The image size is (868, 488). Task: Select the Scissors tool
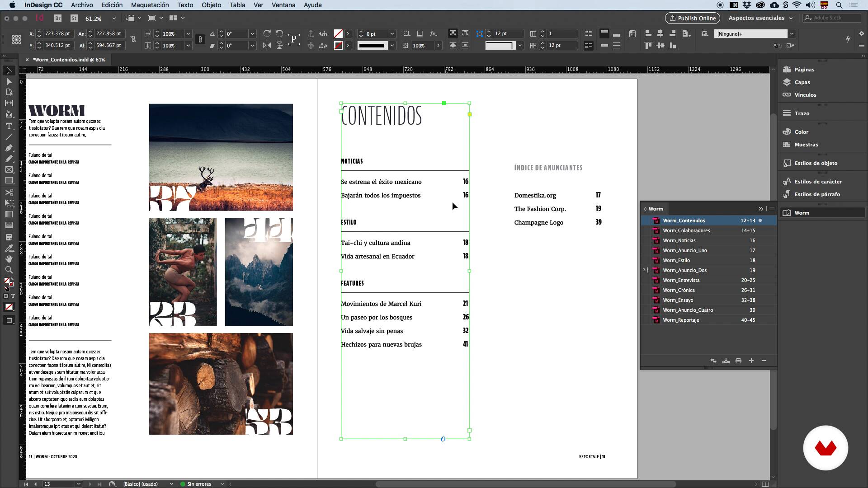(x=9, y=192)
